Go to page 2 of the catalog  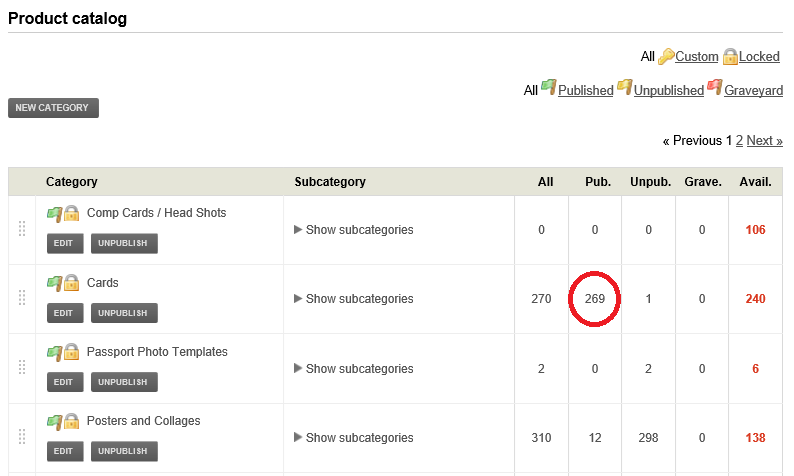(x=739, y=140)
